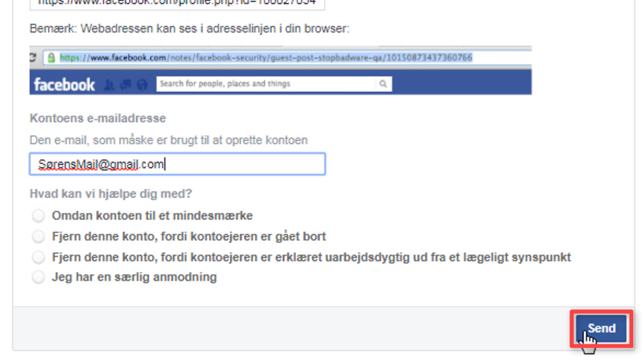
Task: Open the messages icon in blue bar
Action: click(126, 84)
